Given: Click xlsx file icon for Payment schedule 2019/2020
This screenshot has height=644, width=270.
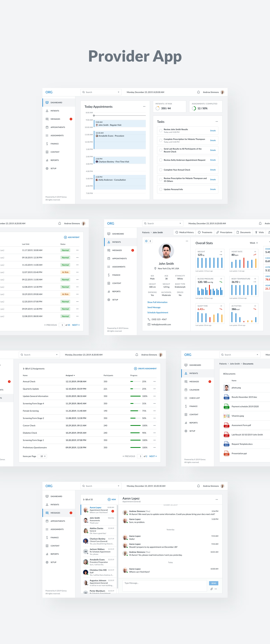Looking at the screenshot, I should (226, 406).
